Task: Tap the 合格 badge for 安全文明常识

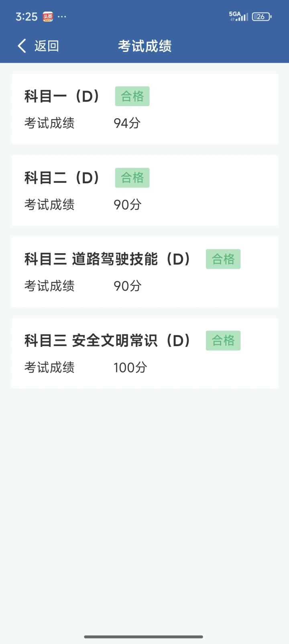Action: tap(223, 340)
